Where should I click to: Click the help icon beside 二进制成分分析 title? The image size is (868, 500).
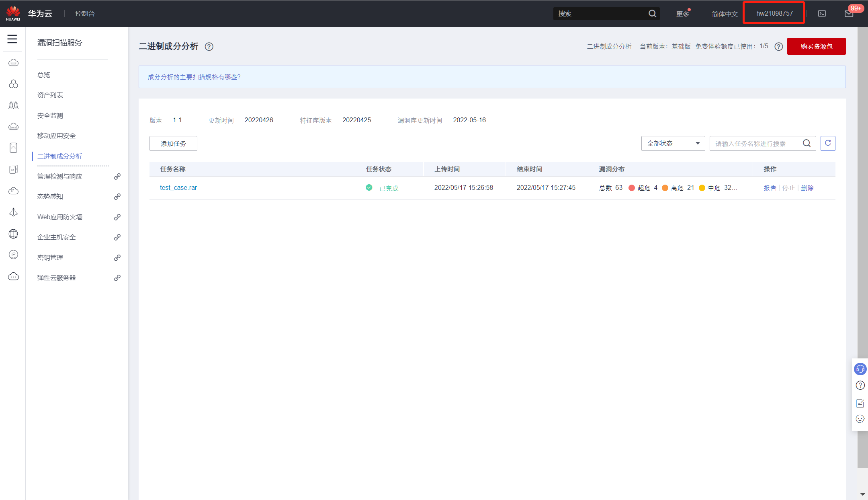(x=209, y=47)
